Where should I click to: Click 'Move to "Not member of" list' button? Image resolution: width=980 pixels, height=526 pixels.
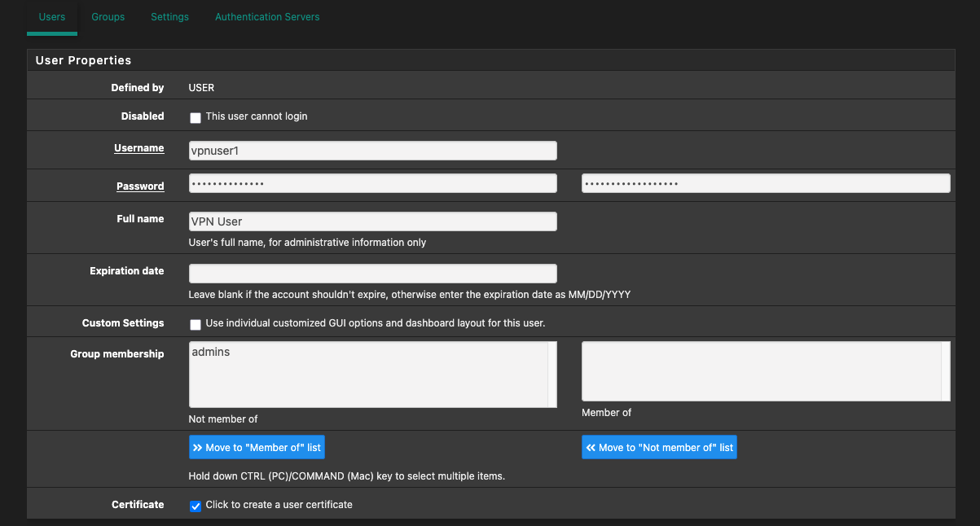click(659, 448)
